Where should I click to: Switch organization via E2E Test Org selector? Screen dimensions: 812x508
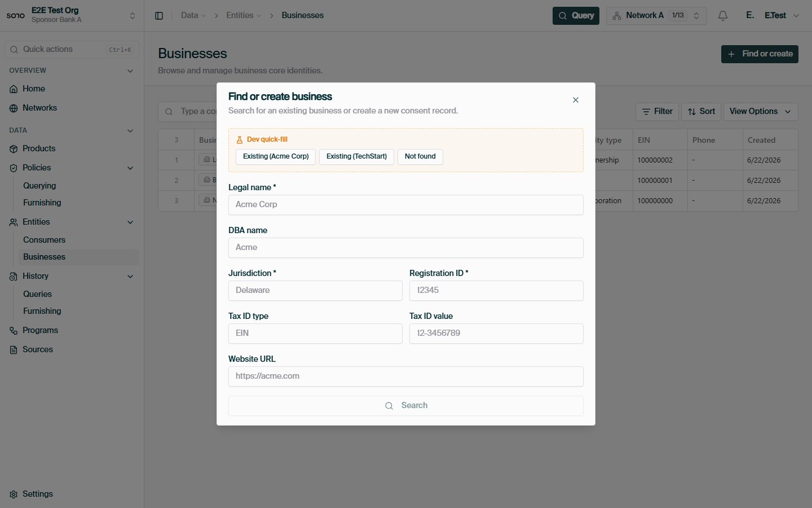[x=72, y=15]
